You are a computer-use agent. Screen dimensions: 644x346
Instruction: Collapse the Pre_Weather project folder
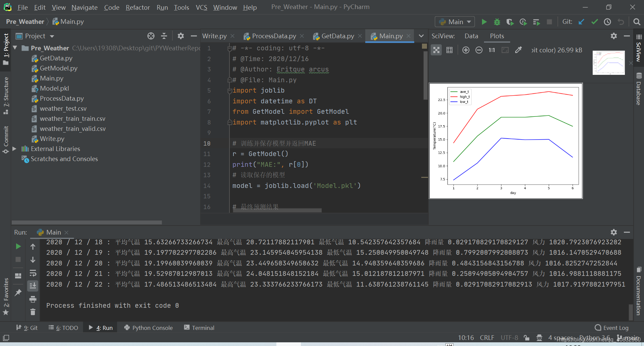click(14, 48)
